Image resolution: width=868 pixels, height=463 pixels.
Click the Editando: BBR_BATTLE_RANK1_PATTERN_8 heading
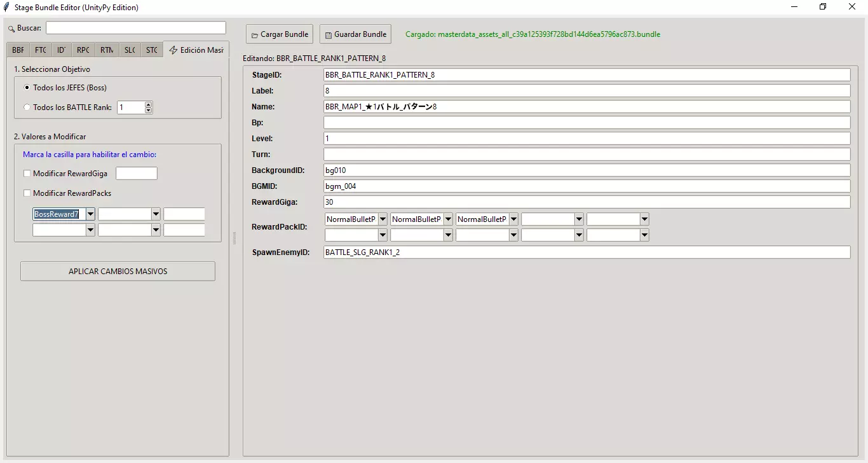click(315, 59)
